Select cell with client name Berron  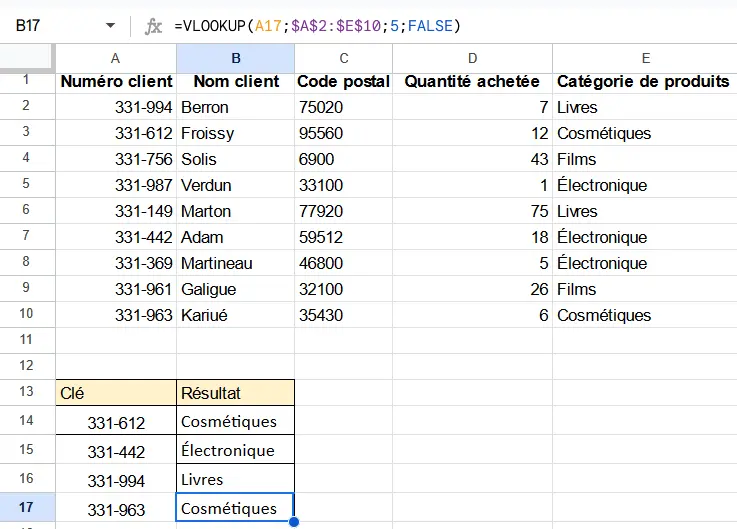(x=235, y=107)
